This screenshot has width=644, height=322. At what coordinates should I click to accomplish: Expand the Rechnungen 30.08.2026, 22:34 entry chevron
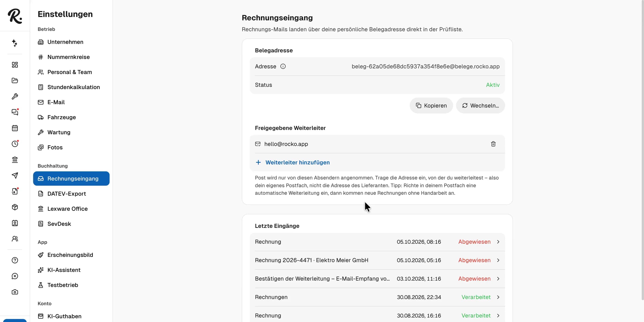(498, 297)
